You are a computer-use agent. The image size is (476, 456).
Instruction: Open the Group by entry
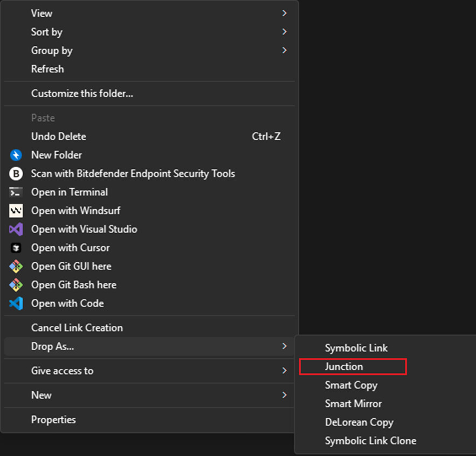pos(149,50)
